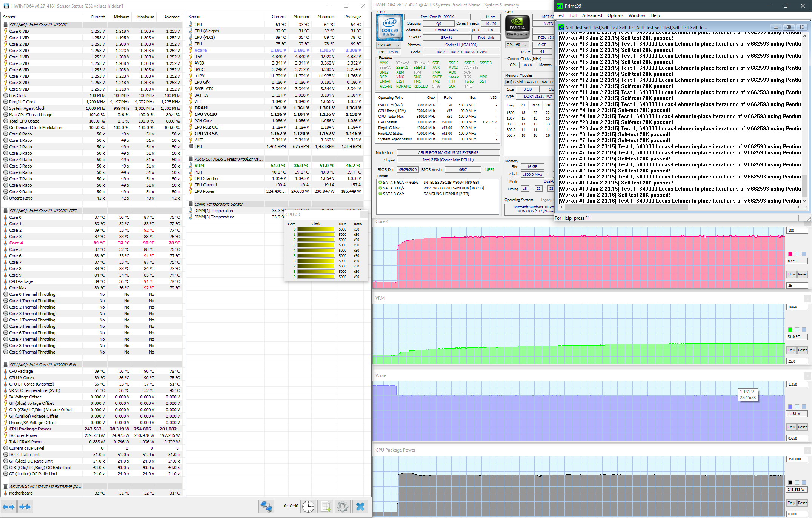Click the NVIDIA GeForce logo image
Viewport: 812px width, 518px height.
(517, 28)
